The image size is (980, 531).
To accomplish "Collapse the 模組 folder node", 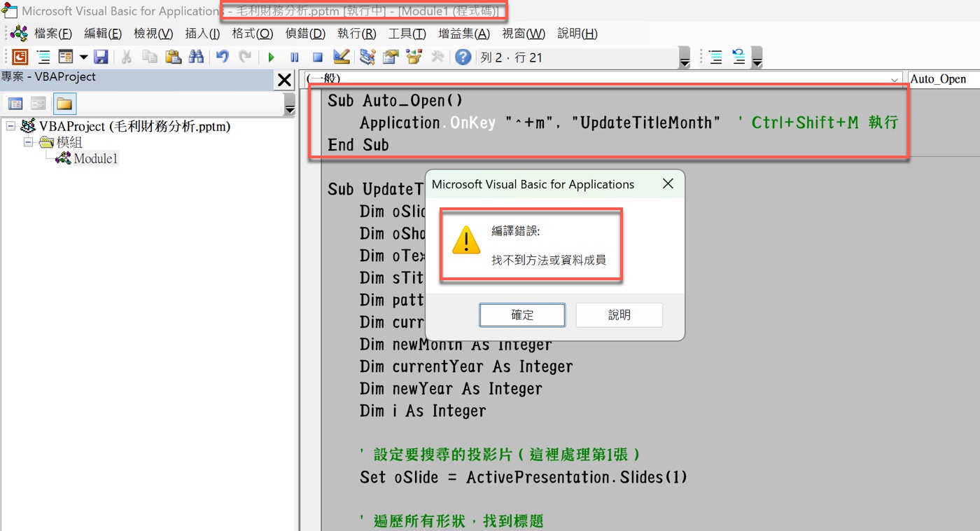I will (x=29, y=142).
